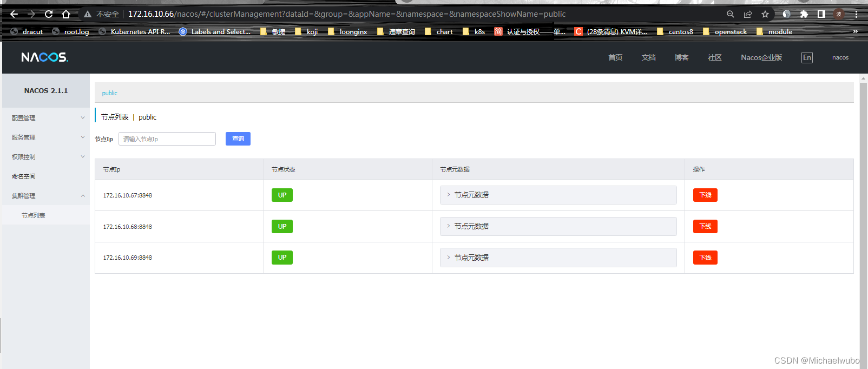The width and height of the screenshot is (868, 369).
Task: Click the not-secure warning triangle icon
Action: pos(88,14)
